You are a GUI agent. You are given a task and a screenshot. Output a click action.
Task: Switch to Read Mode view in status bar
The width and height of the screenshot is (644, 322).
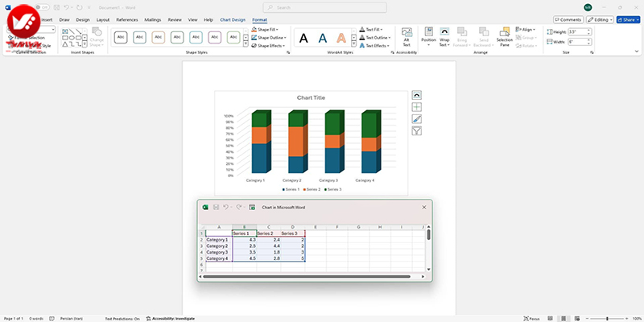(x=550, y=318)
